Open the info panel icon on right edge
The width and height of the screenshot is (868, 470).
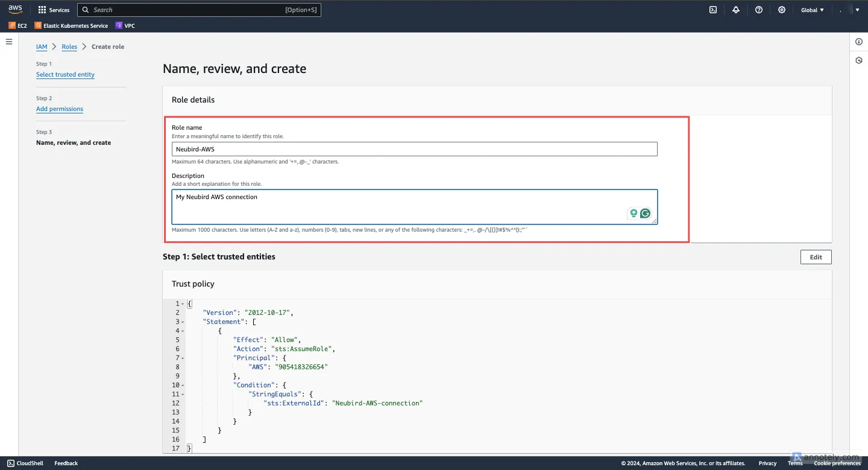tap(859, 42)
